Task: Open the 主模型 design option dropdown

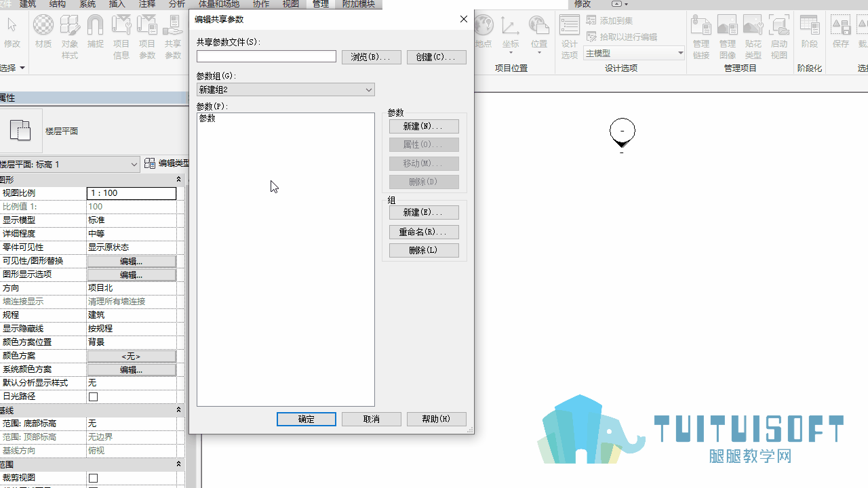Action: (x=634, y=53)
